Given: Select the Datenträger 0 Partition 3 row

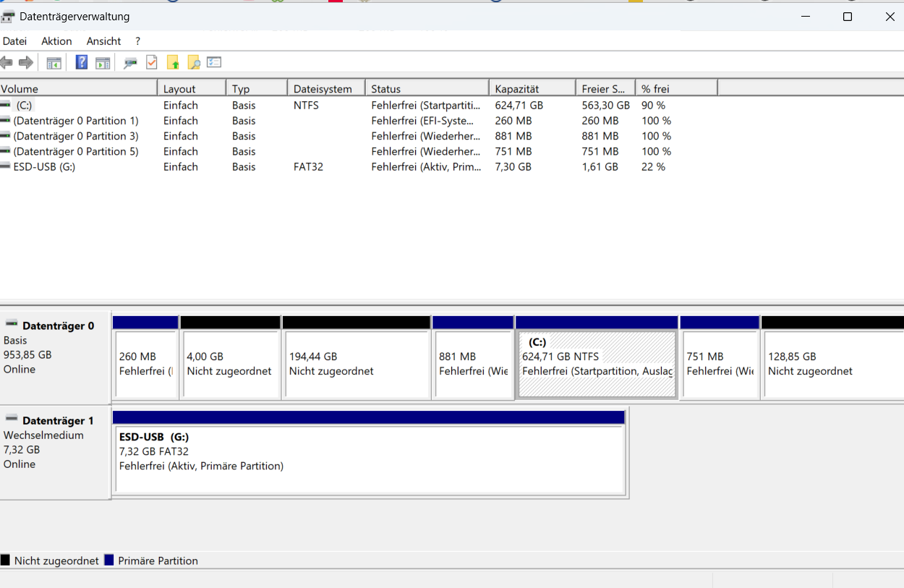Looking at the screenshot, I should click(x=359, y=136).
